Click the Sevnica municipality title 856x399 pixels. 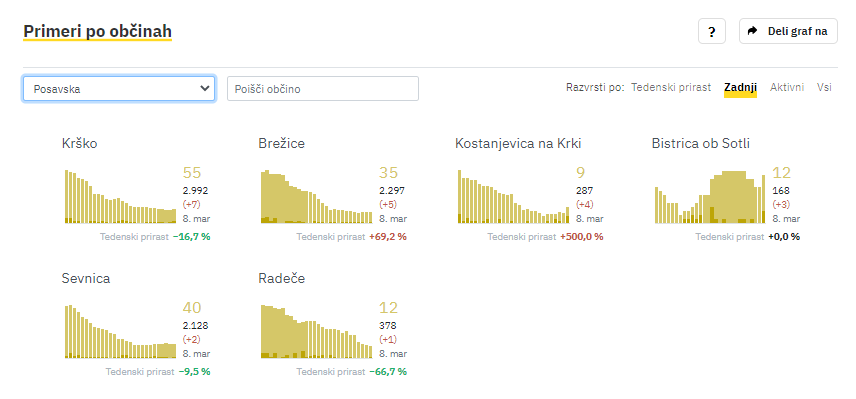pyautogui.click(x=86, y=278)
